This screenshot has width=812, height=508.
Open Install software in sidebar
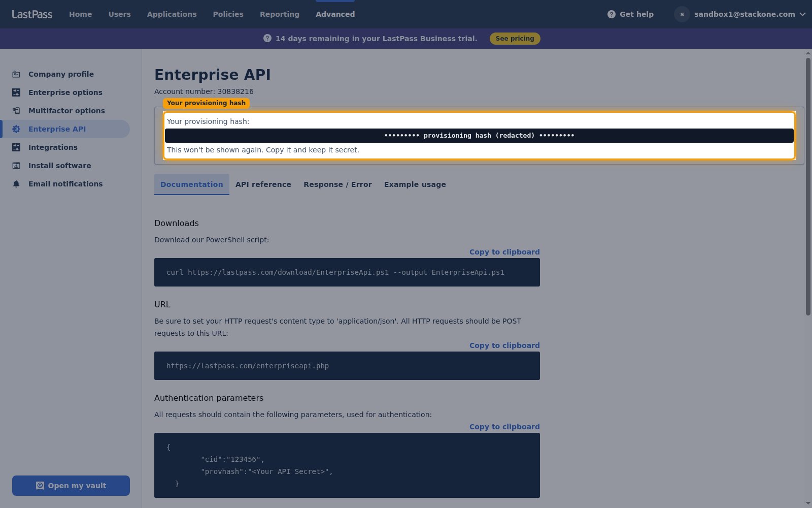point(65,166)
